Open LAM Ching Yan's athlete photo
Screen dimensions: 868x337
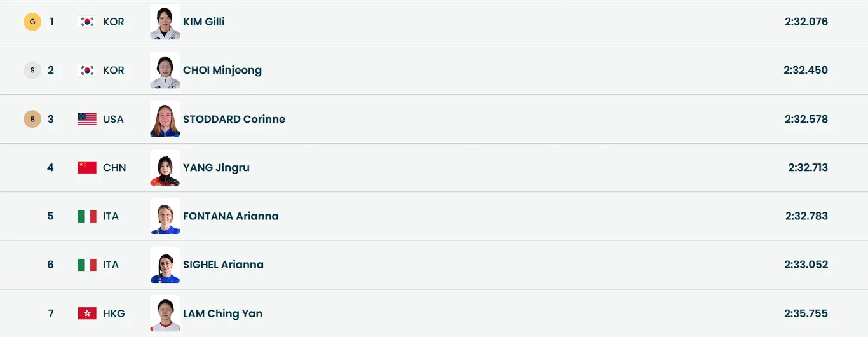pyautogui.click(x=165, y=313)
